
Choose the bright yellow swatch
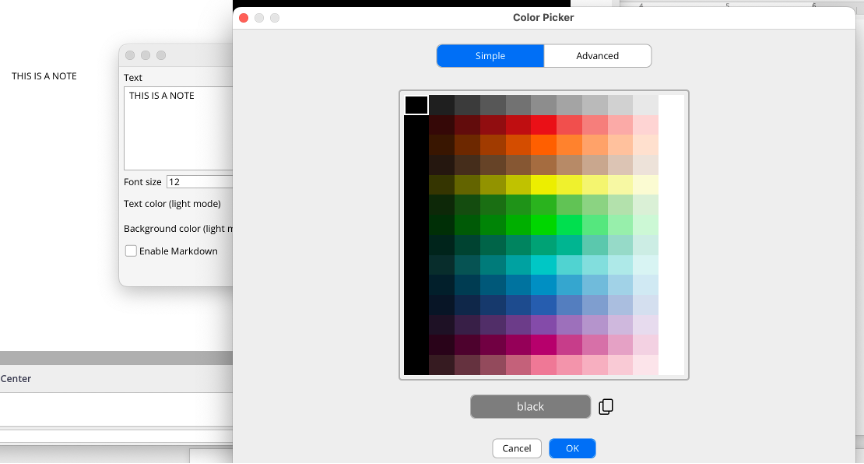544,185
